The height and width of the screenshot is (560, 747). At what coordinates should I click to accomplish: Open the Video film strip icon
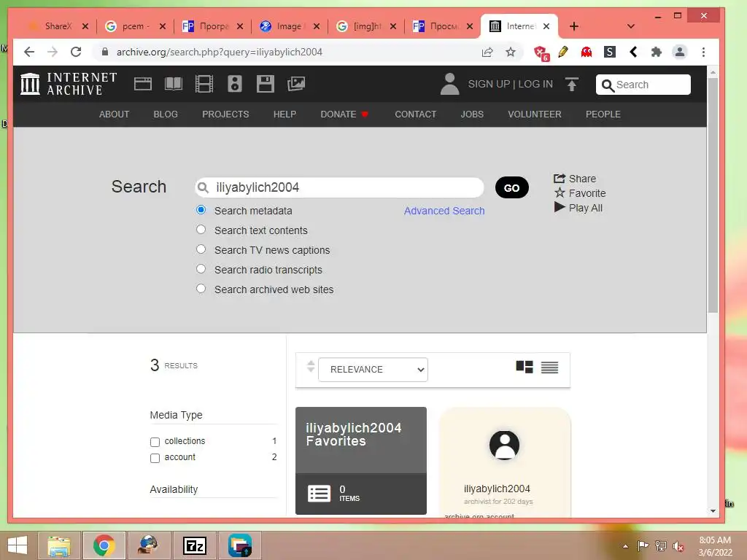[204, 84]
